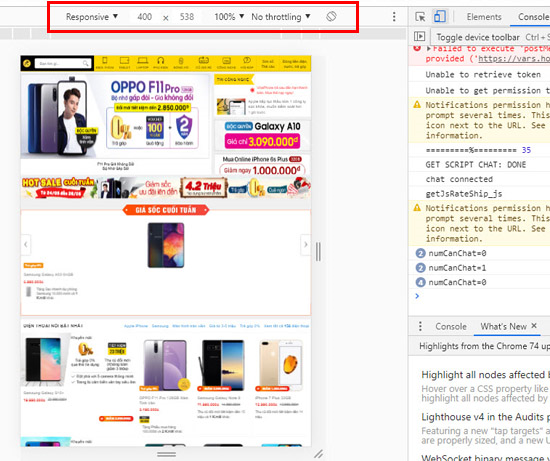
Task: Select the What's New drawer tab
Action: tap(503, 326)
